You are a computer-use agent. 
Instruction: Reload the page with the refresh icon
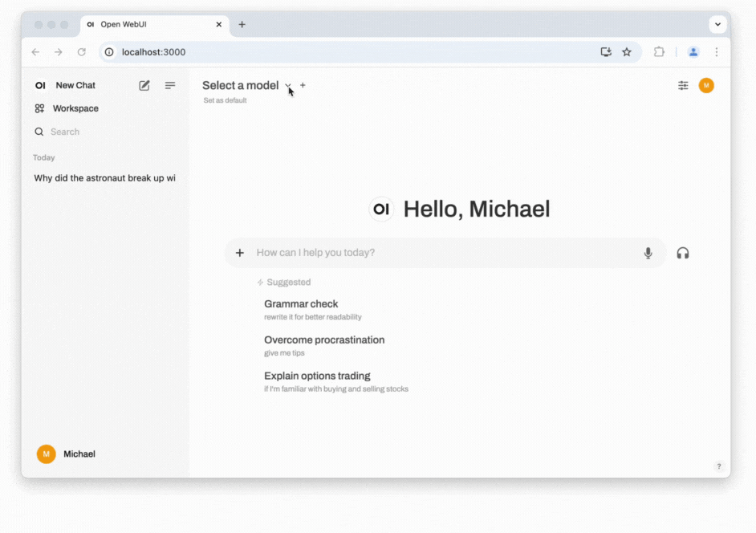pos(83,51)
